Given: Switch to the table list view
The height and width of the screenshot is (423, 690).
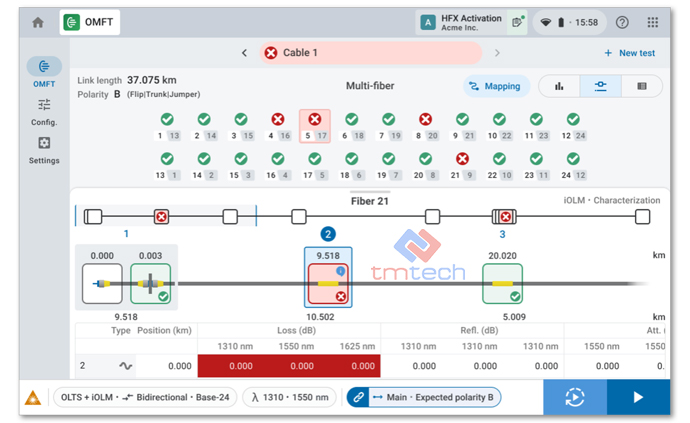Looking at the screenshot, I should 642,87.
